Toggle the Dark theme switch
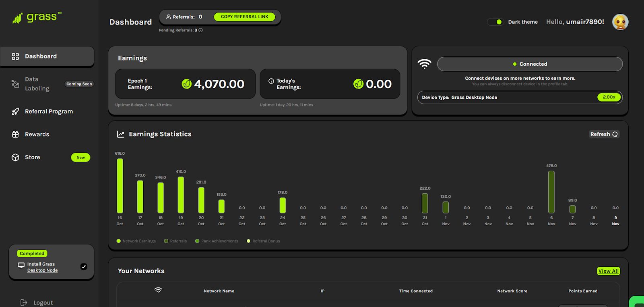This screenshot has height=307, width=644. point(495,22)
